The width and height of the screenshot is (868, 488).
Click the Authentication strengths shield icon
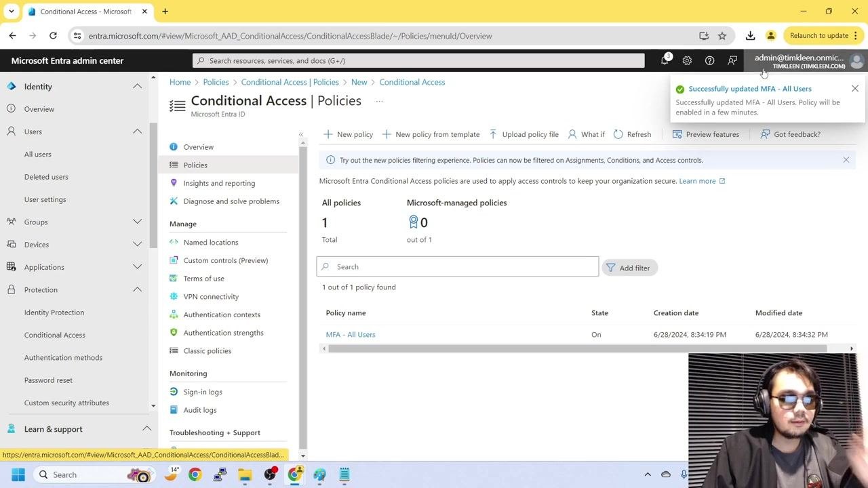pos(174,333)
